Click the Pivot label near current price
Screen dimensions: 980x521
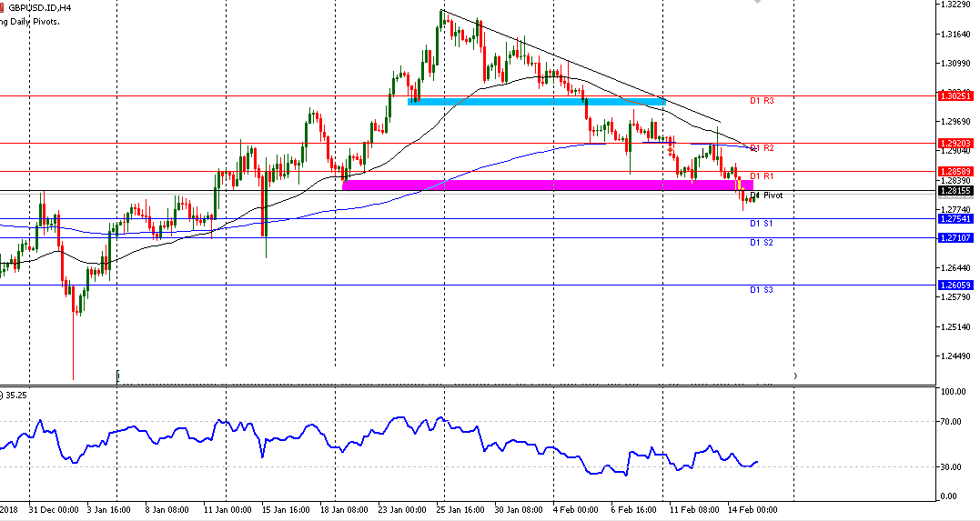click(x=773, y=195)
